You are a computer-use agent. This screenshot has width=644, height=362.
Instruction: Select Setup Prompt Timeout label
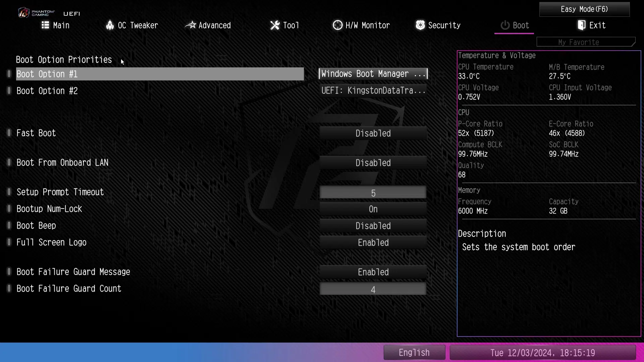60,192
